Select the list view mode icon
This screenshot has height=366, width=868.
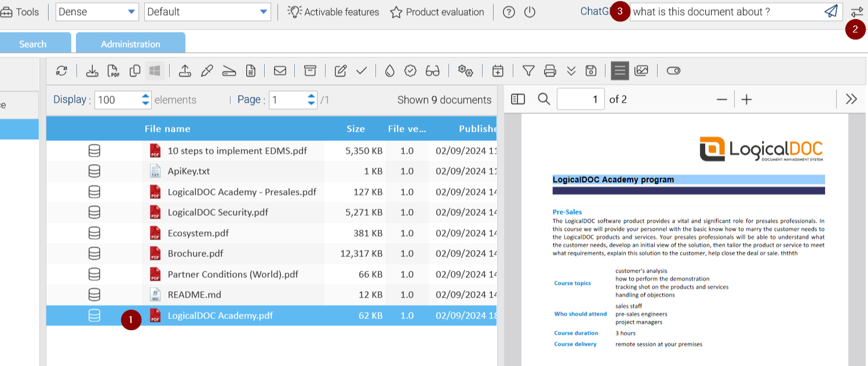[x=620, y=71]
